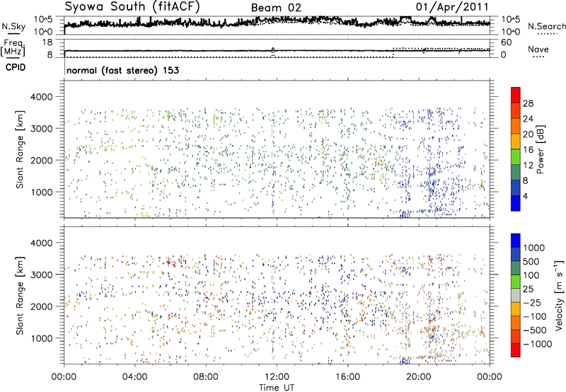This screenshot has width=566, height=392.
Task: Click the "-25" velocity colorbar label
Action: coord(532,302)
